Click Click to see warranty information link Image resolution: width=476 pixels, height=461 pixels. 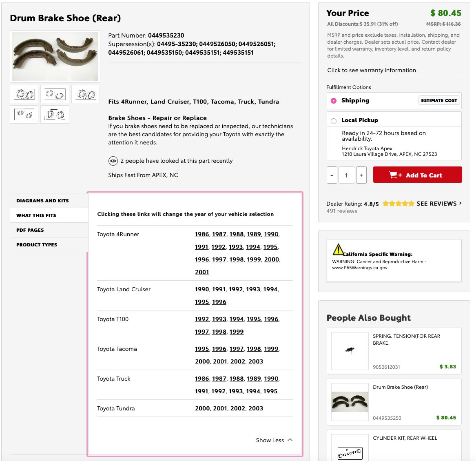tap(372, 70)
